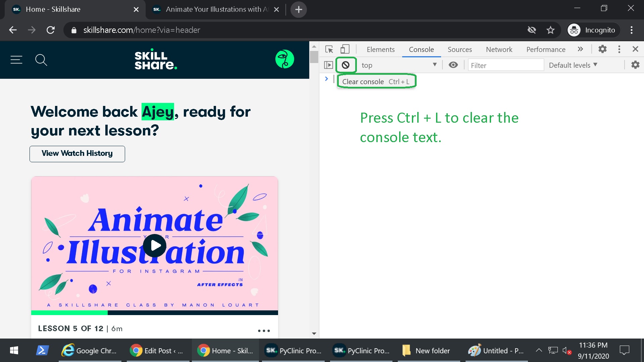The height and width of the screenshot is (362, 644).
Task: Focus the console Filter field
Action: click(x=506, y=65)
